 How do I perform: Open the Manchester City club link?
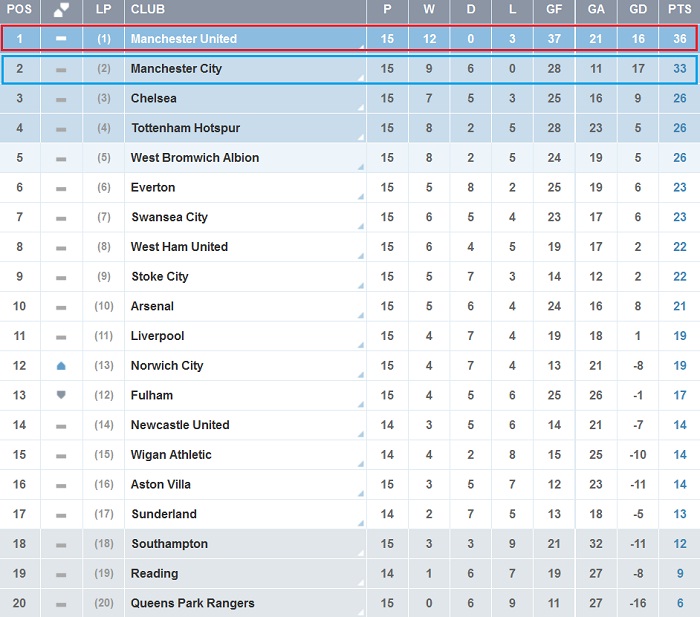[176, 69]
